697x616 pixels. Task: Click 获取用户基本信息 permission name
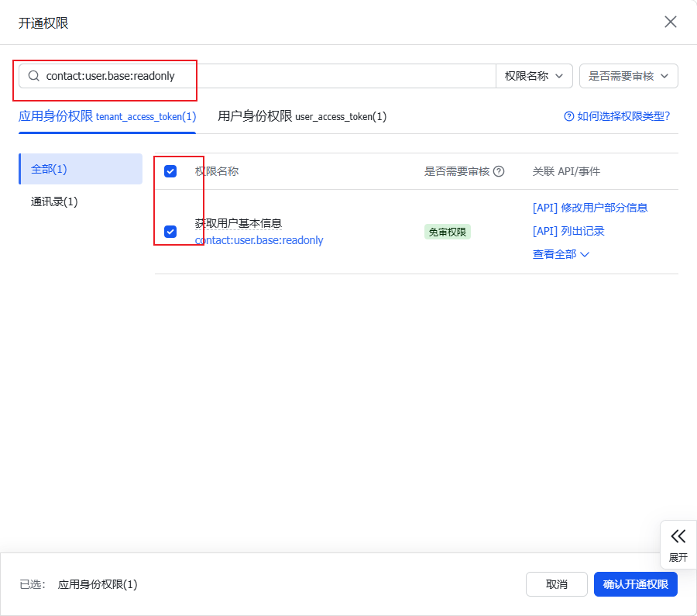[x=239, y=223]
